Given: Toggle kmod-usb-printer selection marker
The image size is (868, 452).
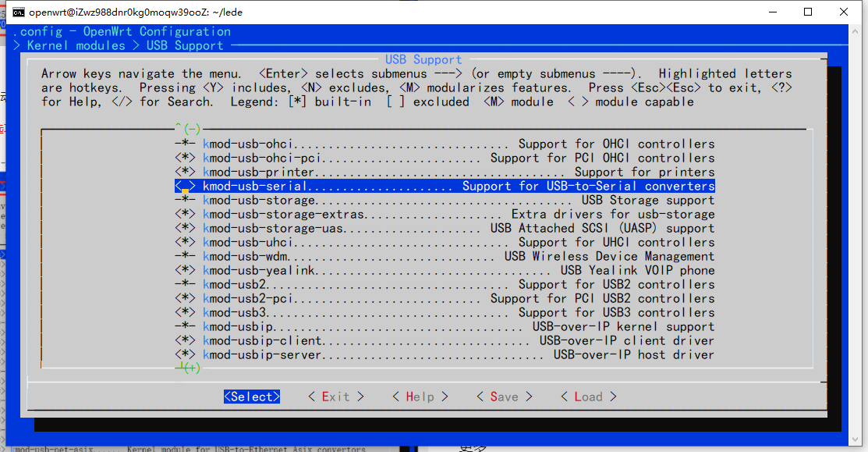Looking at the screenshot, I should [186, 173].
